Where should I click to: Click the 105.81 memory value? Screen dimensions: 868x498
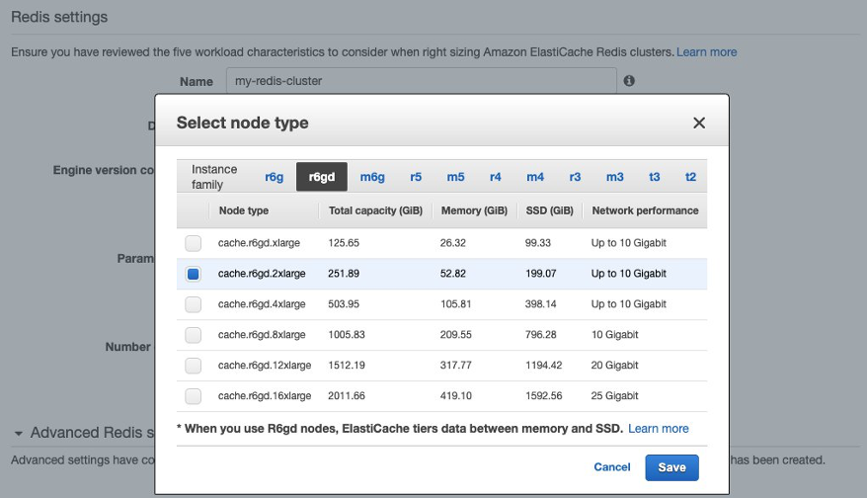pos(455,303)
